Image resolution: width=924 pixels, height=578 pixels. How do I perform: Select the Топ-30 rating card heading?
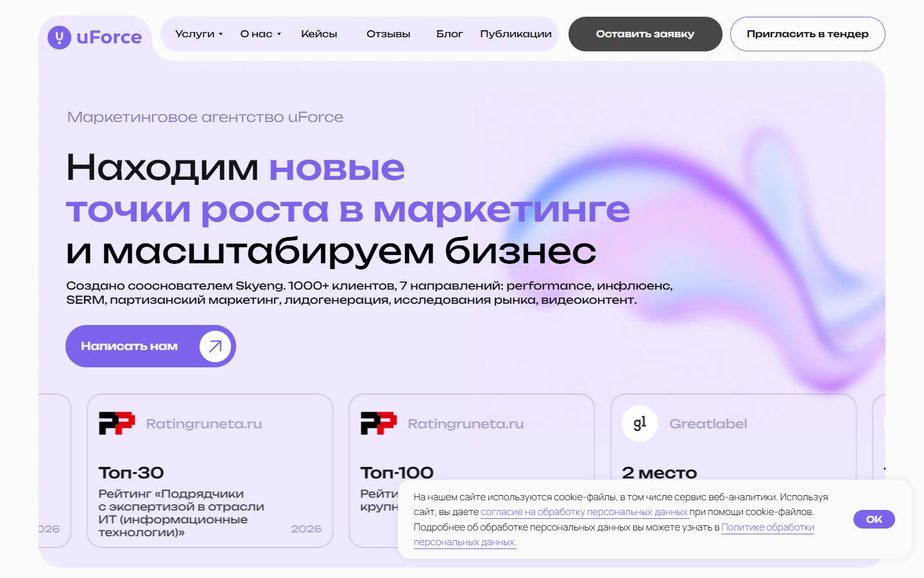131,473
